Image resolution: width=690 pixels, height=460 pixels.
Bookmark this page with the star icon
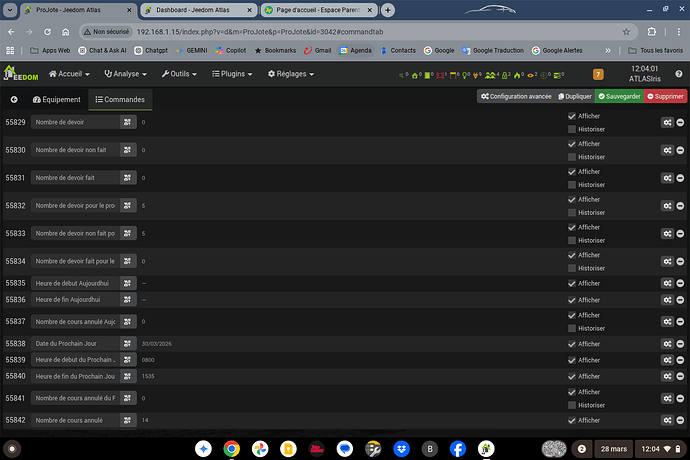tap(626, 32)
